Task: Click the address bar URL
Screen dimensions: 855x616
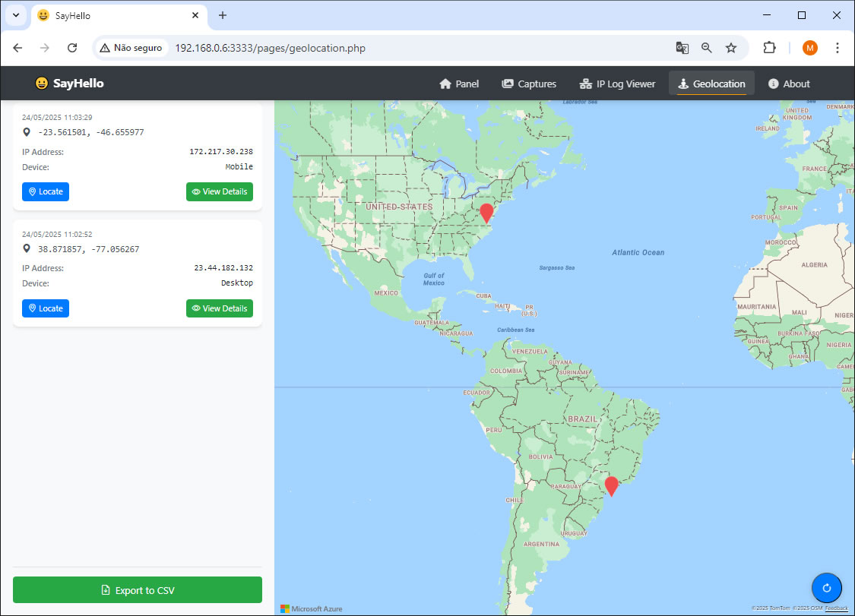Action: (x=270, y=48)
